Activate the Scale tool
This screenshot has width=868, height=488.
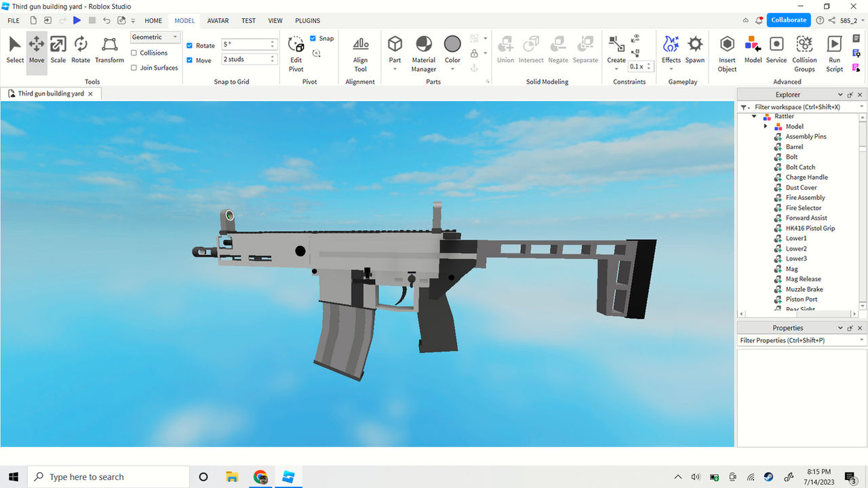pyautogui.click(x=58, y=50)
